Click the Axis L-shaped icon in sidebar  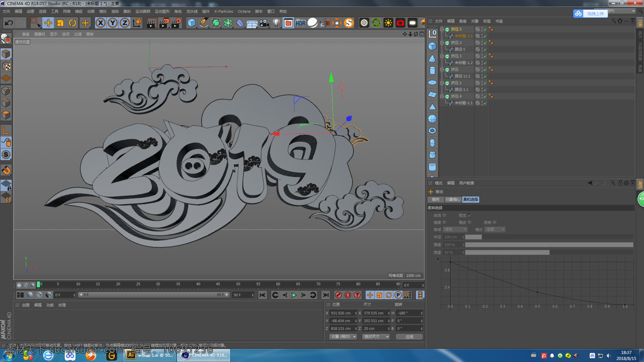(6, 130)
